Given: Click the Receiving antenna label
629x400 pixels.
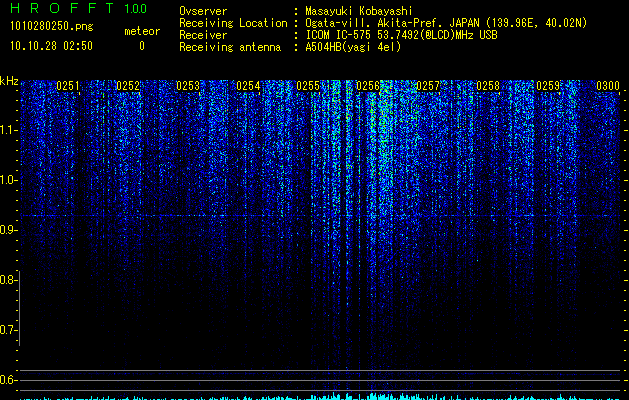Looking at the screenshot, I should point(230,47).
